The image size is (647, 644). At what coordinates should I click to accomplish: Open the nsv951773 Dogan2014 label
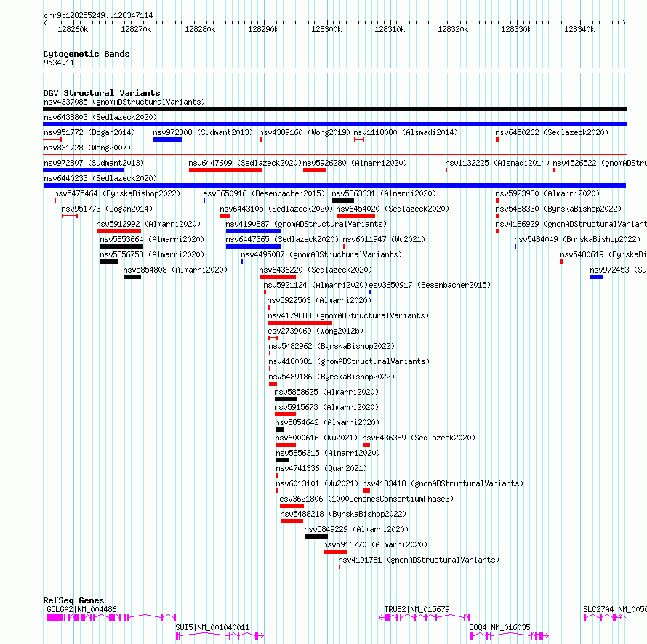[107, 209]
